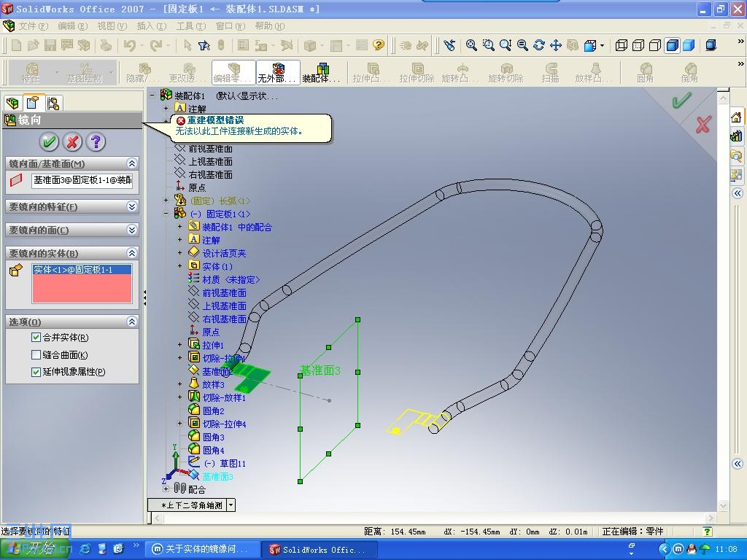
Task: Click the 特征 command manager button
Action: click(x=31, y=72)
